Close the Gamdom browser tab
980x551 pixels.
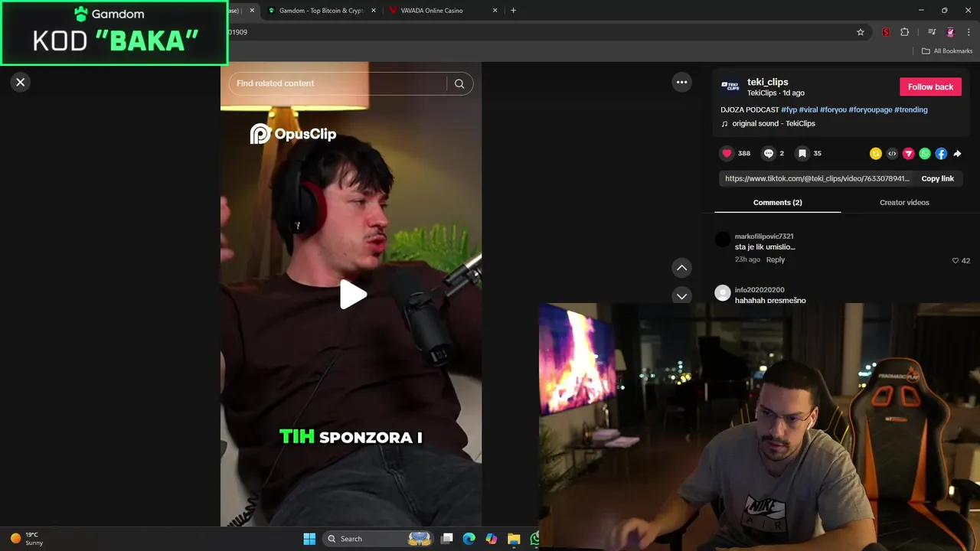pos(374,11)
